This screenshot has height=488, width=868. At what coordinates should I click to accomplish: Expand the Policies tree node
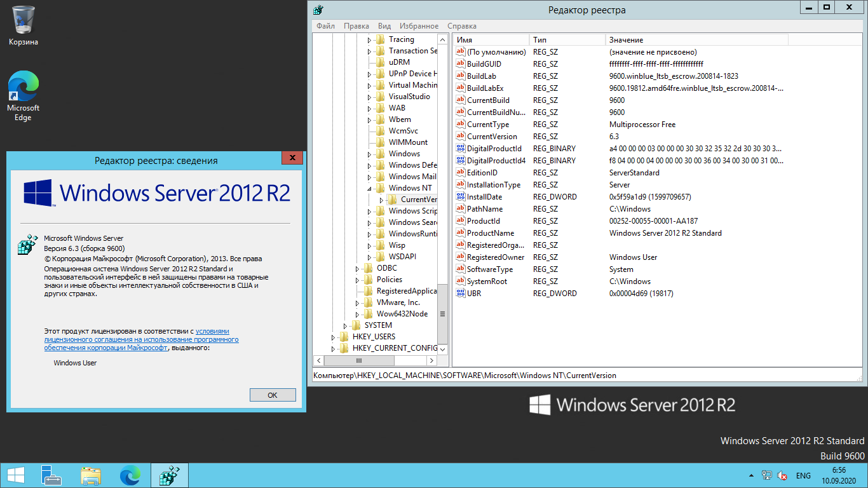[357, 280]
